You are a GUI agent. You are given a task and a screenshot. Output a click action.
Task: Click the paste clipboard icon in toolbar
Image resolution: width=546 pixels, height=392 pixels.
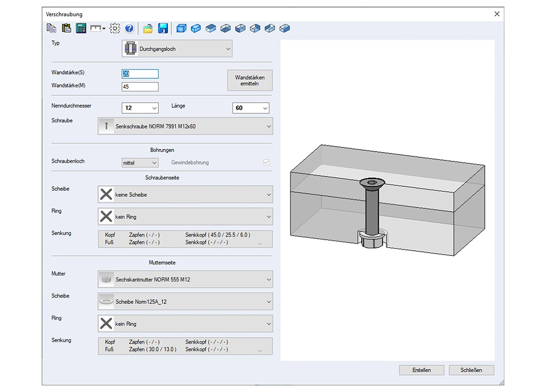point(66,29)
